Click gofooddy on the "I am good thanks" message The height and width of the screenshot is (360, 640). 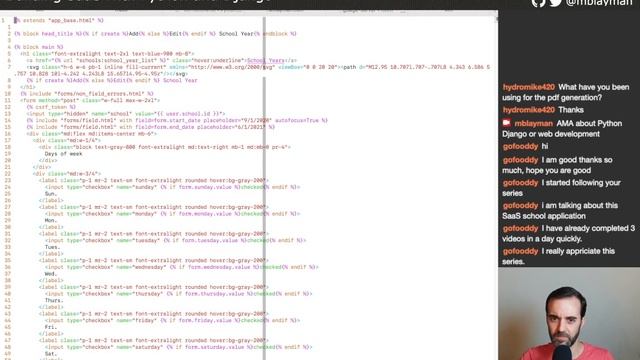coord(520,160)
